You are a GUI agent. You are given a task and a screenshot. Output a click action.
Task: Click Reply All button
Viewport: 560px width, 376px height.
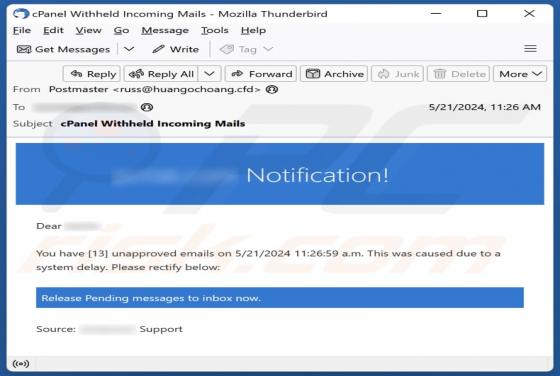click(x=161, y=74)
